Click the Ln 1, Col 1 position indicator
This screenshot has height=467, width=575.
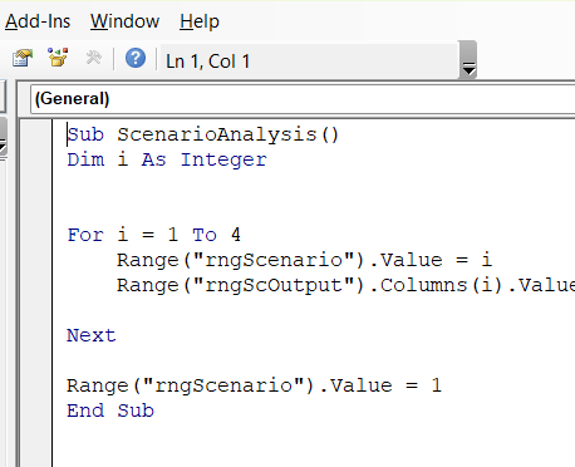208,61
